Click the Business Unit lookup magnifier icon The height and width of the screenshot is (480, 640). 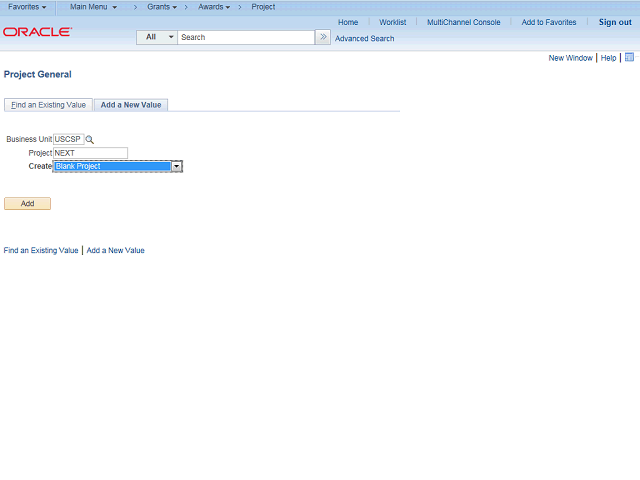point(90,140)
